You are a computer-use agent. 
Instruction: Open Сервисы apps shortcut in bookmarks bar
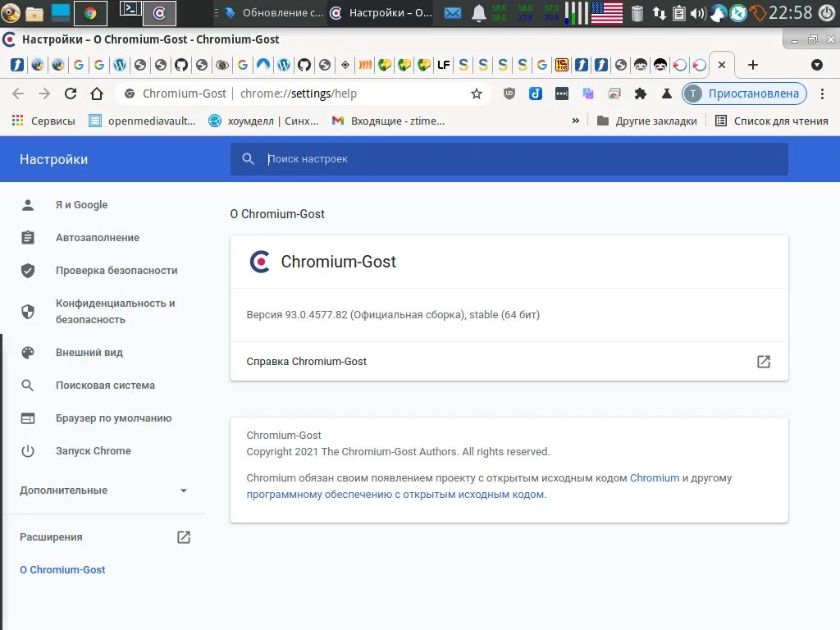click(43, 121)
